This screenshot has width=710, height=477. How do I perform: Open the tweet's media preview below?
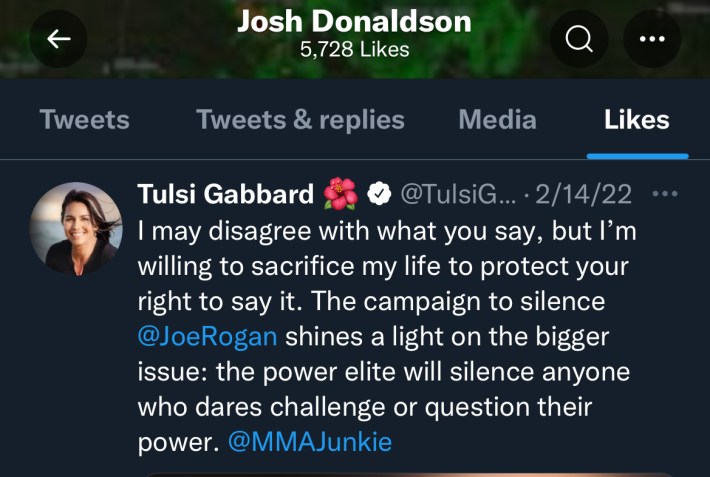point(410,474)
